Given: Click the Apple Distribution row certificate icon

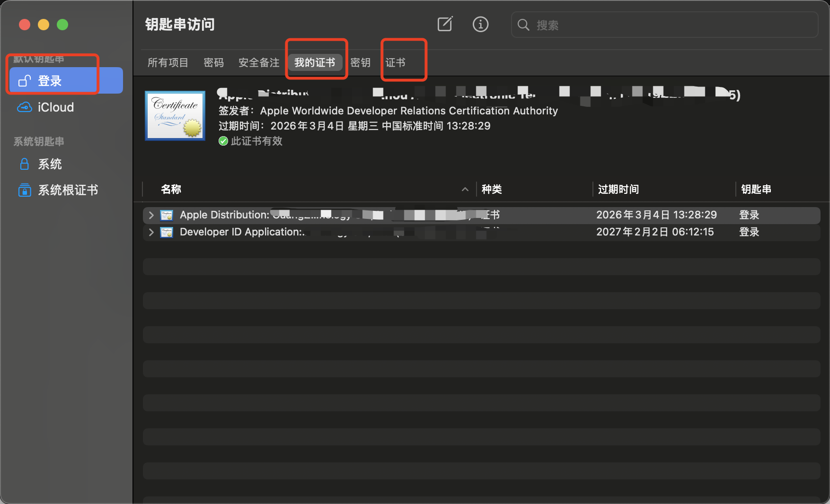Looking at the screenshot, I should click(x=167, y=215).
